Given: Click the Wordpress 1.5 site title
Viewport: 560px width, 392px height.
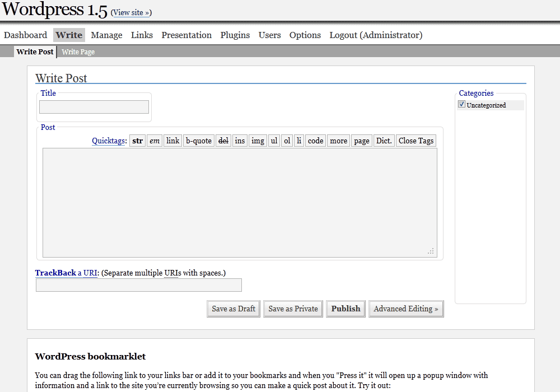Looking at the screenshot, I should pyautogui.click(x=55, y=10).
